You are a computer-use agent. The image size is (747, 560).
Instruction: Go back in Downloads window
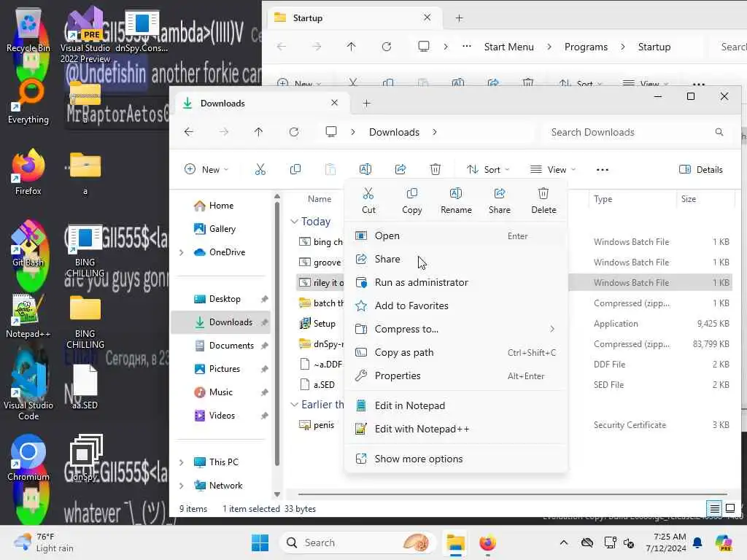pyautogui.click(x=189, y=132)
